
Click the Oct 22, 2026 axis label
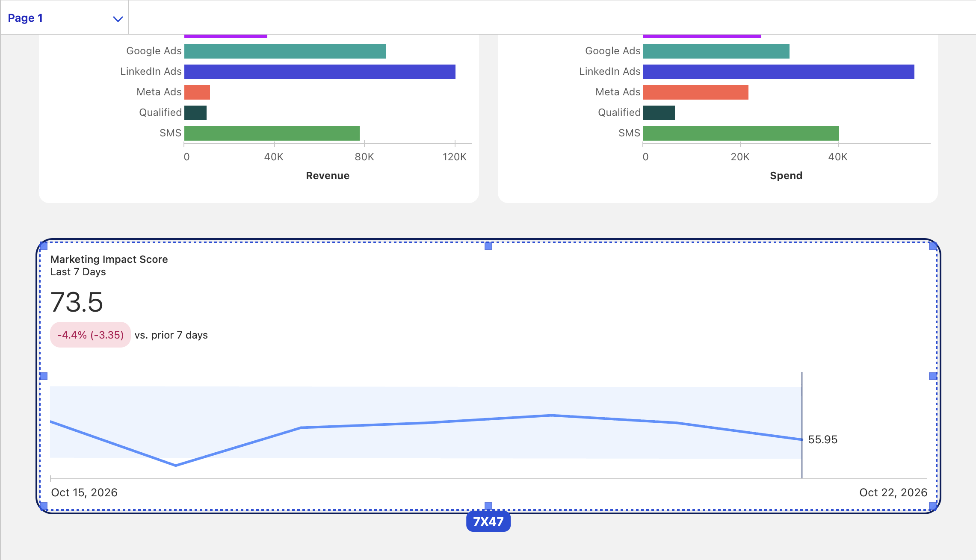[x=893, y=492]
